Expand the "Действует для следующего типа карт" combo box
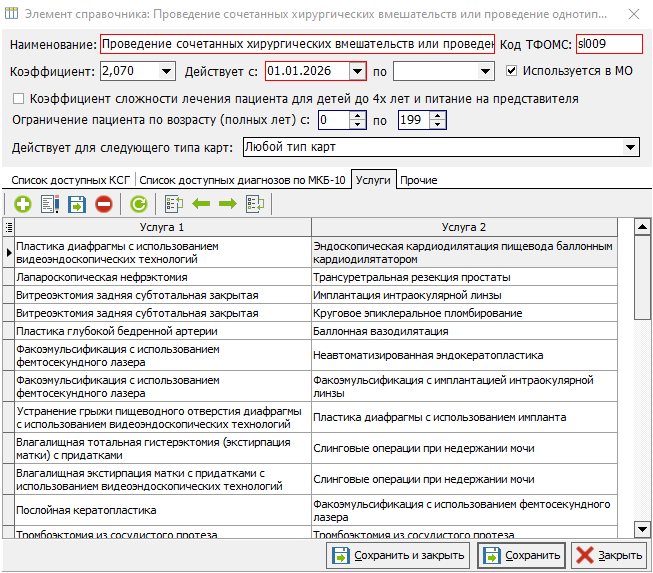Screen dimensions: 653x573 [x=630, y=148]
